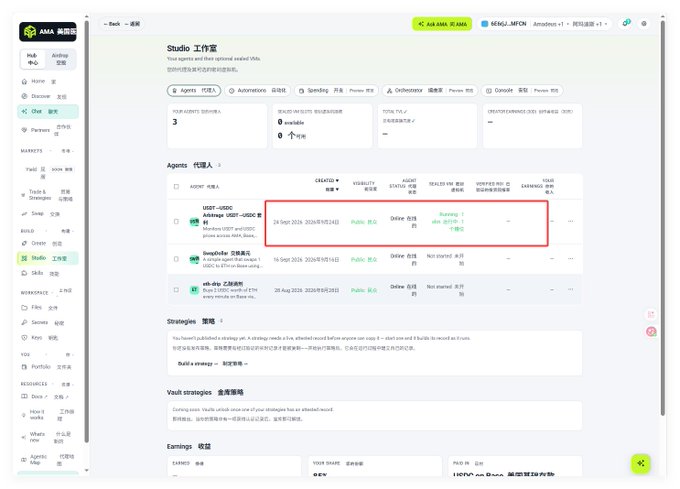Click Build a strategy link
This screenshot has height=489, width=680.
(212, 364)
